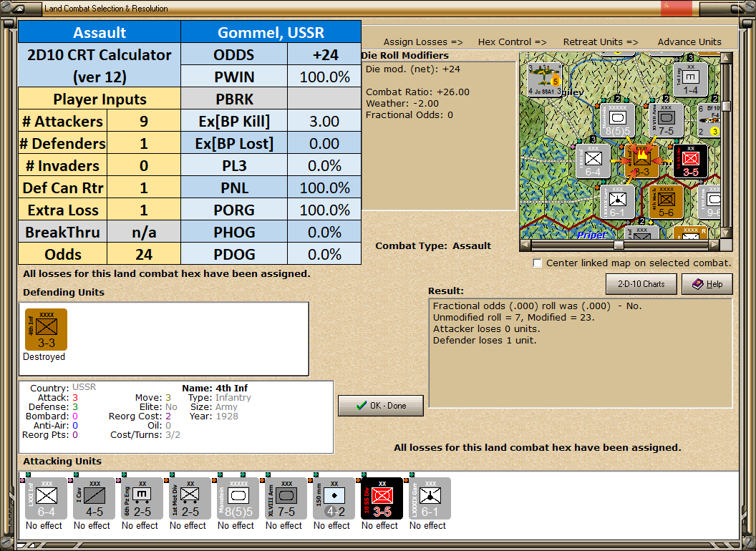Image resolution: width=756 pixels, height=551 pixels.
Task: Click the BreakThru n/a cell
Action: pos(144,232)
